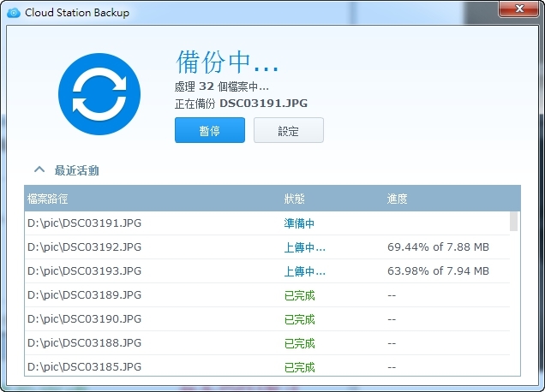This screenshot has width=545, height=392.
Task: Pause the backup with the 暫停 button
Action: (210, 130)
